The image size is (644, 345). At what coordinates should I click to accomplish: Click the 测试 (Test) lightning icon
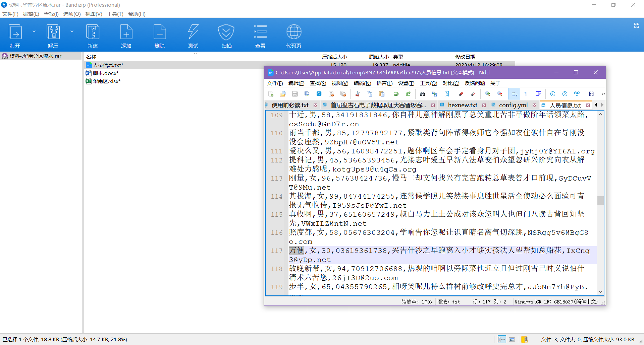(193, 32)
